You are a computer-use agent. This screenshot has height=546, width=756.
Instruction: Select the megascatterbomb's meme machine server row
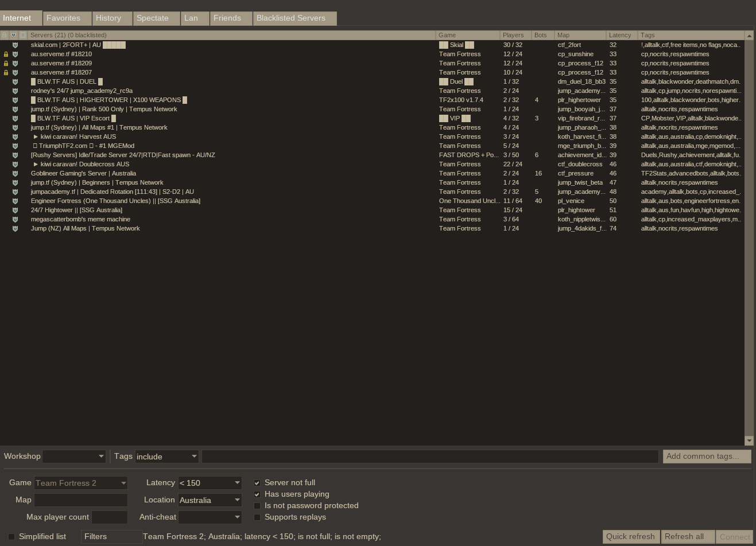[x=372, y=219]
